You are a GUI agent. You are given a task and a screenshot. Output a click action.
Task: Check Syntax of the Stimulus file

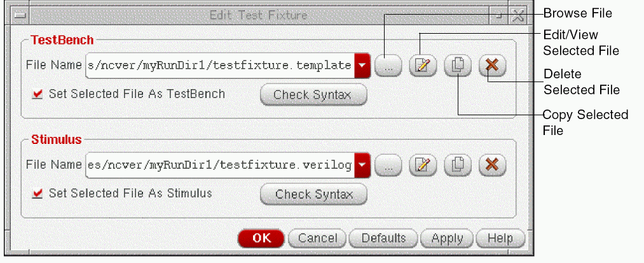[313, 194]
